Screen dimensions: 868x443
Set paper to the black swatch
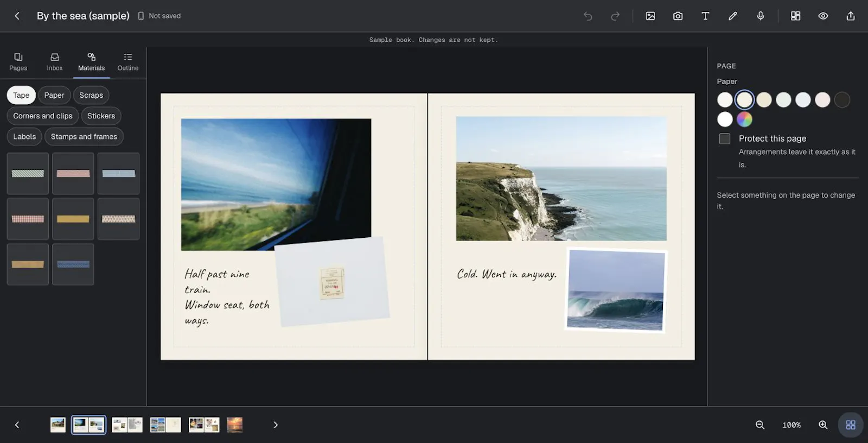tap(842, 100)
